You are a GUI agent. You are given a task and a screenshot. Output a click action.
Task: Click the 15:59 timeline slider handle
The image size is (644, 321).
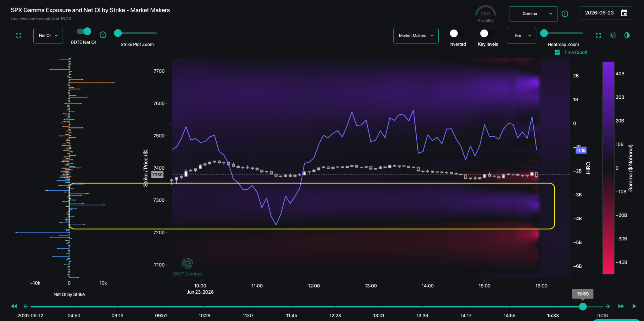pyautogui.click(x=583, y=307)
